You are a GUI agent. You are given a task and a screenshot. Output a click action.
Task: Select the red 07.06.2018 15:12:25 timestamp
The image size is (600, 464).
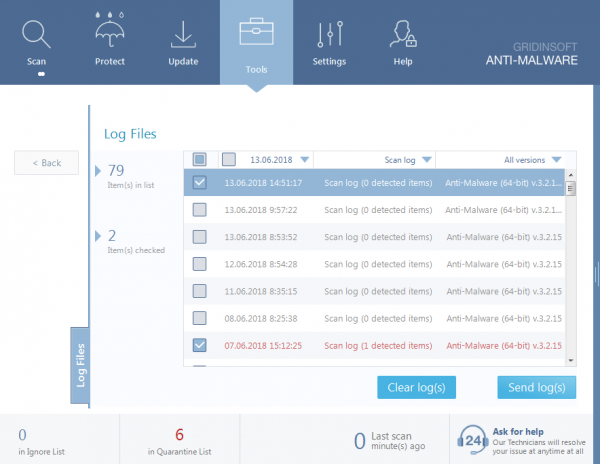[x=263, y=346]
